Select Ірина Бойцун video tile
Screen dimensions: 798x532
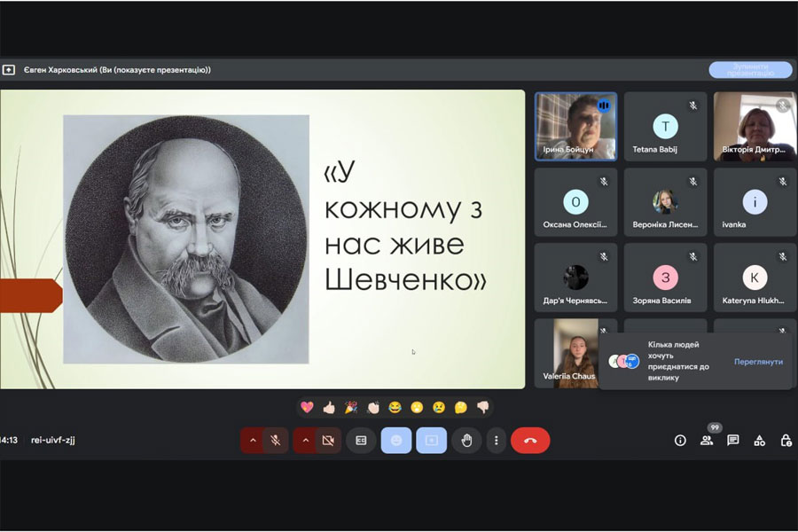(x=575, y=126)
